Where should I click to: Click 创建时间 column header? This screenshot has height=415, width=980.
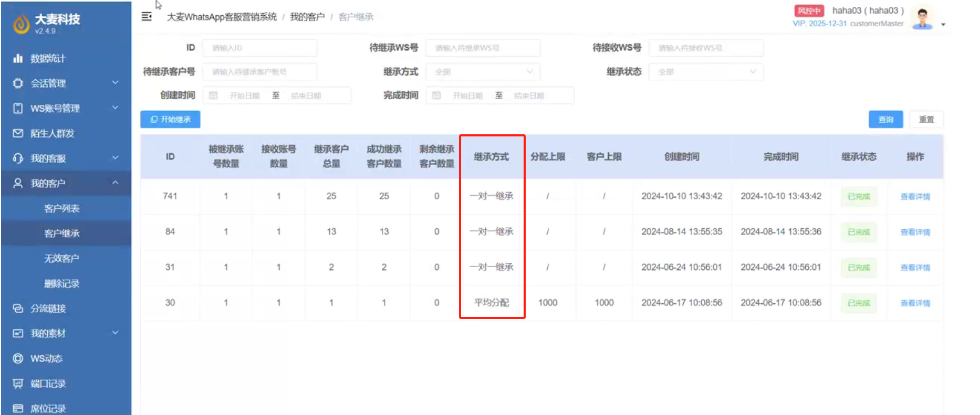click(682, 157)
